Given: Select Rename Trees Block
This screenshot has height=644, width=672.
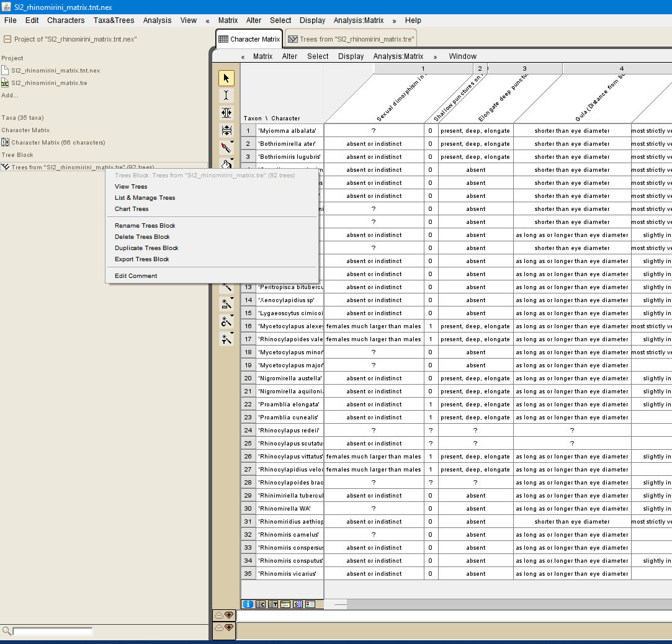Looking at the screenshot, I should (145, 225).
